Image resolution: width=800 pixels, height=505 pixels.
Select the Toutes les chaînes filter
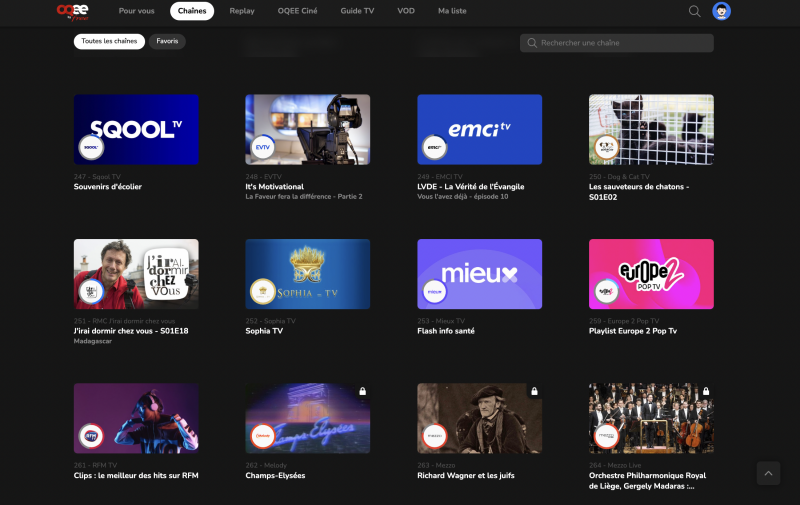(x=109, y=42)
